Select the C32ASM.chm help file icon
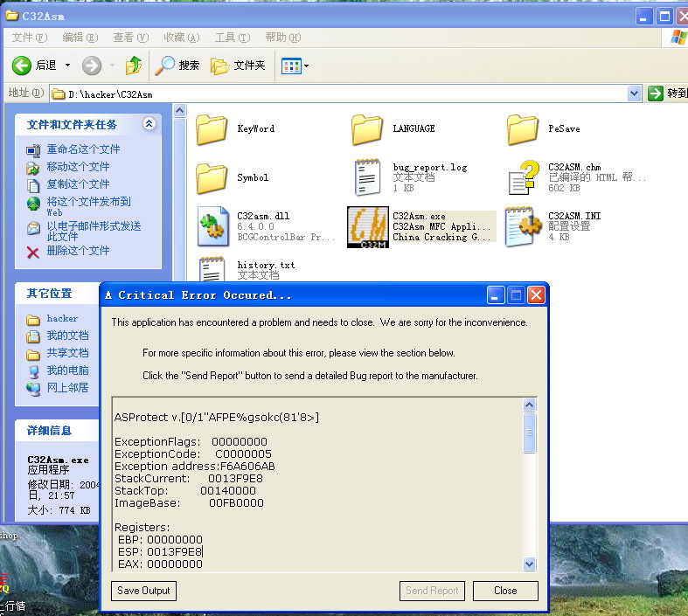The width and height of the screenshot is (688, 616). point(524,177)
